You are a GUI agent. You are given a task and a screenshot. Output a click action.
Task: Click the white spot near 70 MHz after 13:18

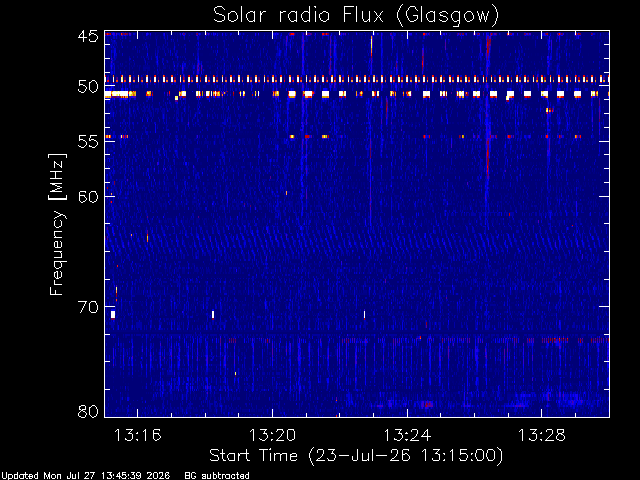(213, 314)
